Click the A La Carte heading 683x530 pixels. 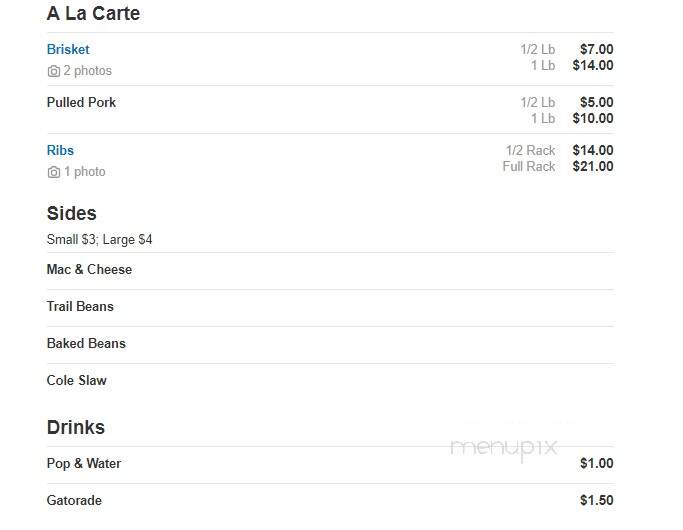93,14
